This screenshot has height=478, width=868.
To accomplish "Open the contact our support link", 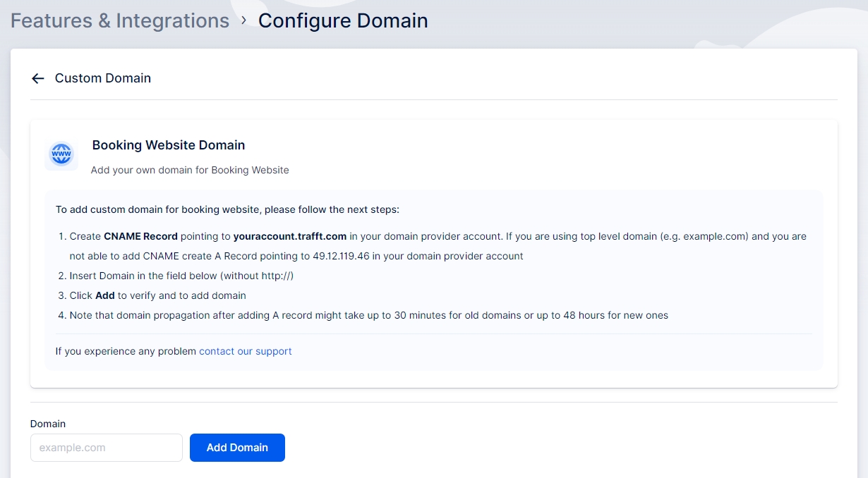I will (x=245, y=351).
